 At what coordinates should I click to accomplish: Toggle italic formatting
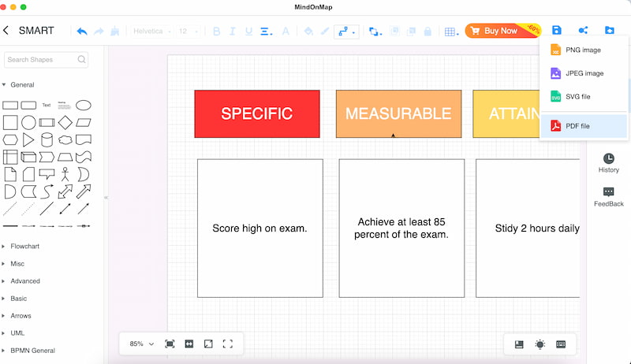[x=233, y=31]
